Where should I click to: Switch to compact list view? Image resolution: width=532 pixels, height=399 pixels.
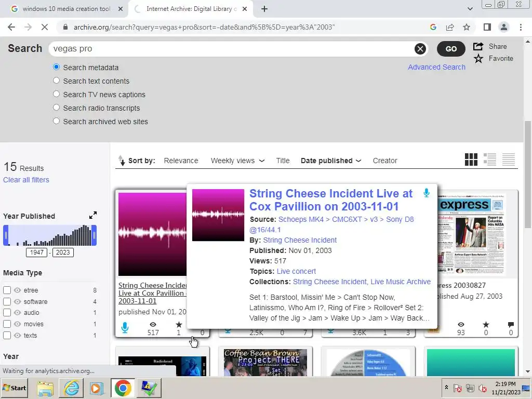(509, 159)
